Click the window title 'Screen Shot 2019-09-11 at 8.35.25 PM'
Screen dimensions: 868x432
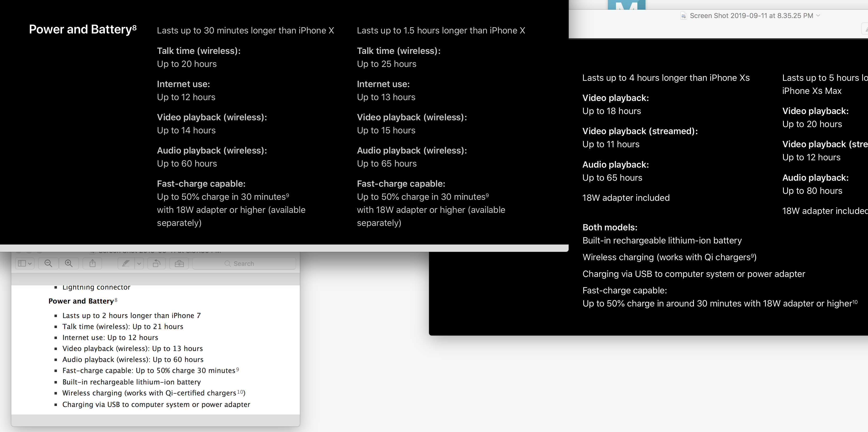pos(751,15)
